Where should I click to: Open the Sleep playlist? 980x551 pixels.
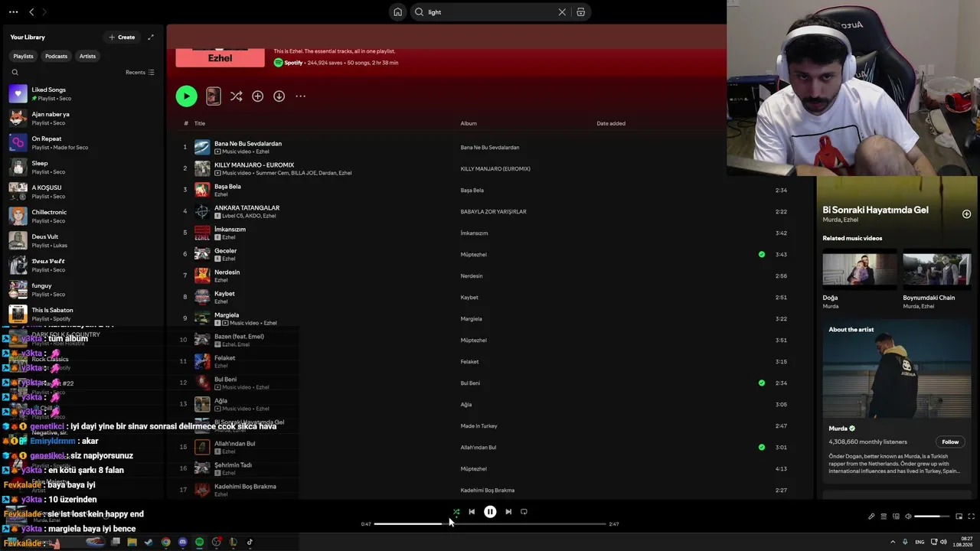point(83,167)
